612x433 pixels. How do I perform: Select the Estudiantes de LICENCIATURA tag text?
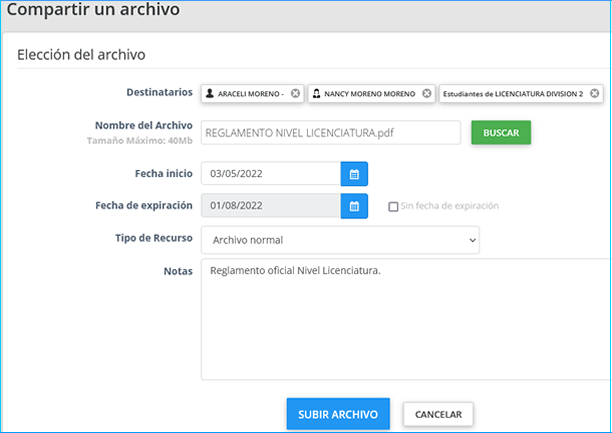pos(514,93)
